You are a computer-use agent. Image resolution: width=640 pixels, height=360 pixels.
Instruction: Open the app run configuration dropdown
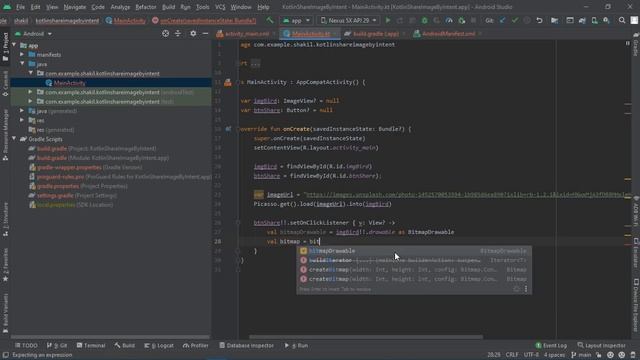[297, 20]
